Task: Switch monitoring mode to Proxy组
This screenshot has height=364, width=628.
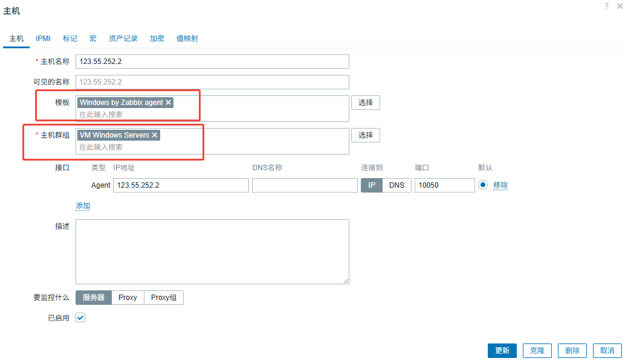Action: point(163,297)
